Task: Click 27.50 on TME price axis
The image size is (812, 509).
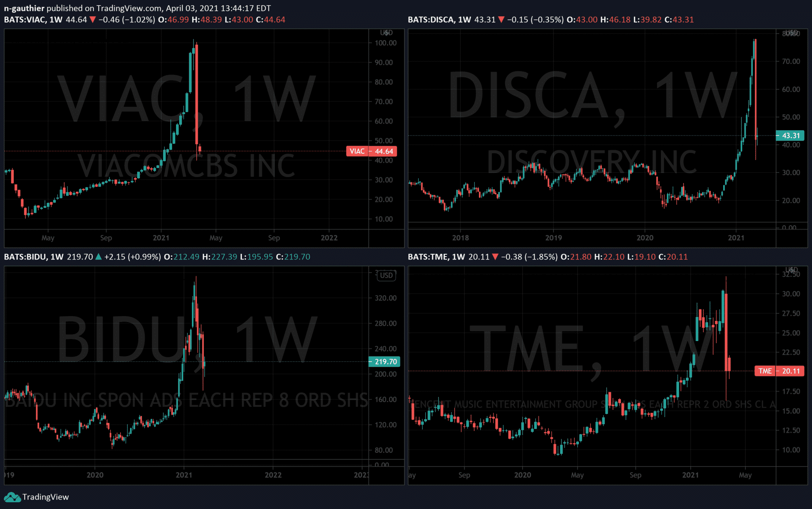Action: 791,313
